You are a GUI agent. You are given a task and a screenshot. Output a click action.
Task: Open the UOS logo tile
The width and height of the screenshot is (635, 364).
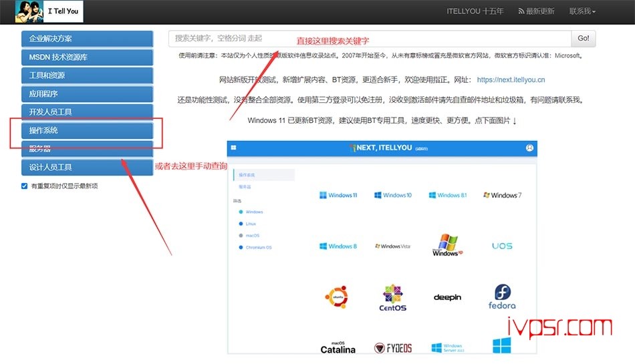click(502, 246)
